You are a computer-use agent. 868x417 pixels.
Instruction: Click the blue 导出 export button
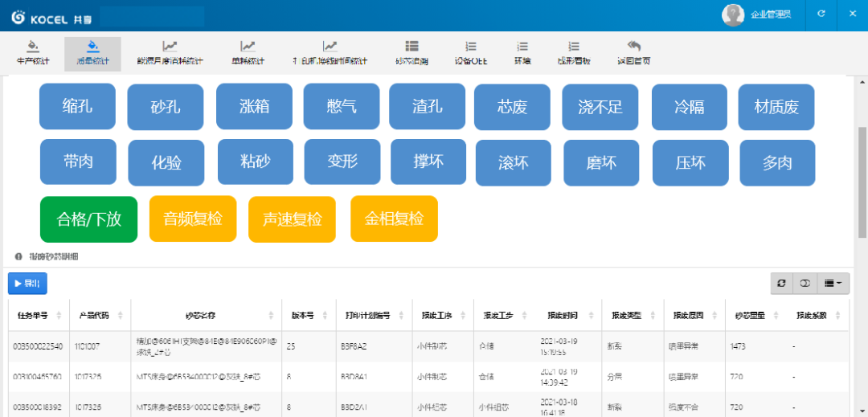coord(27,283)
